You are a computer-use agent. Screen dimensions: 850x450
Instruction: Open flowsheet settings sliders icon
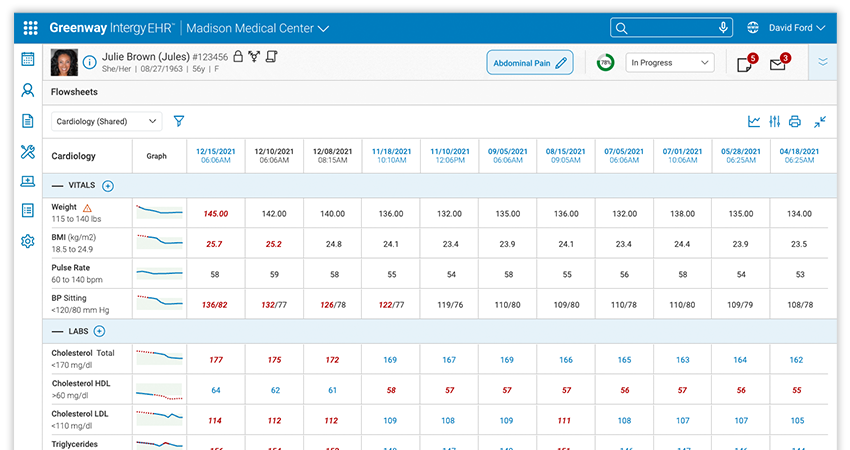coord(774,122)
